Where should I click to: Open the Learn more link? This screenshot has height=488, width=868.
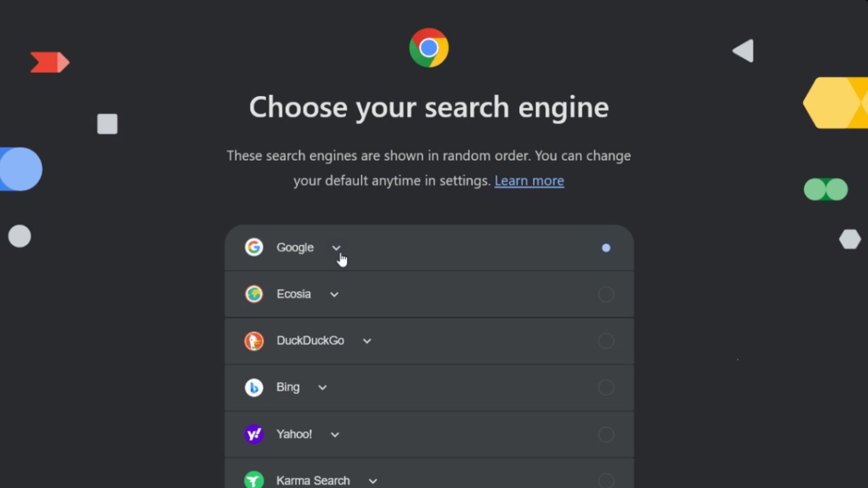pos(529,181)
